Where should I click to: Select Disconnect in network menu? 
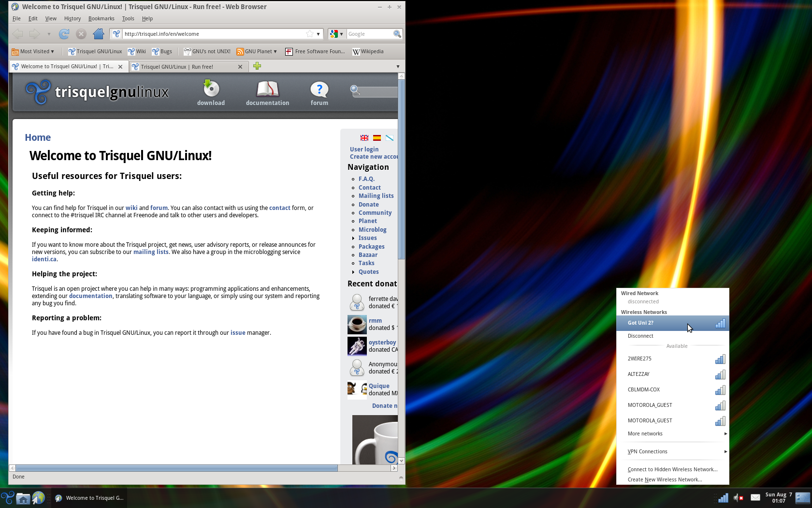point(672,336)
